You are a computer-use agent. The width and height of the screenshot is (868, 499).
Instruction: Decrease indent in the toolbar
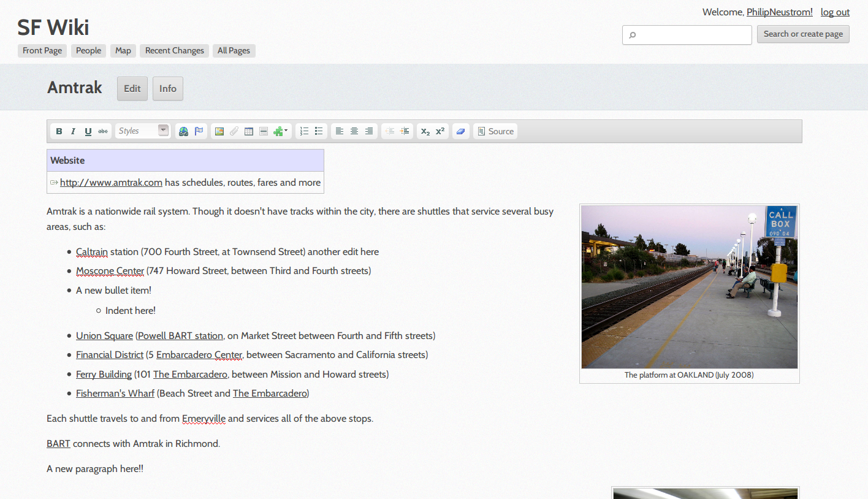click(x=390, y=131)
